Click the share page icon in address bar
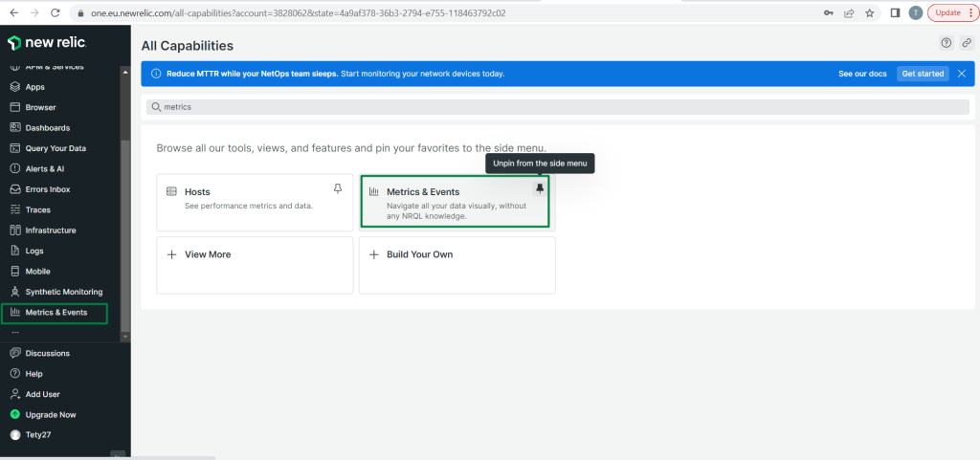980x460 pixels. pos(849,12)
